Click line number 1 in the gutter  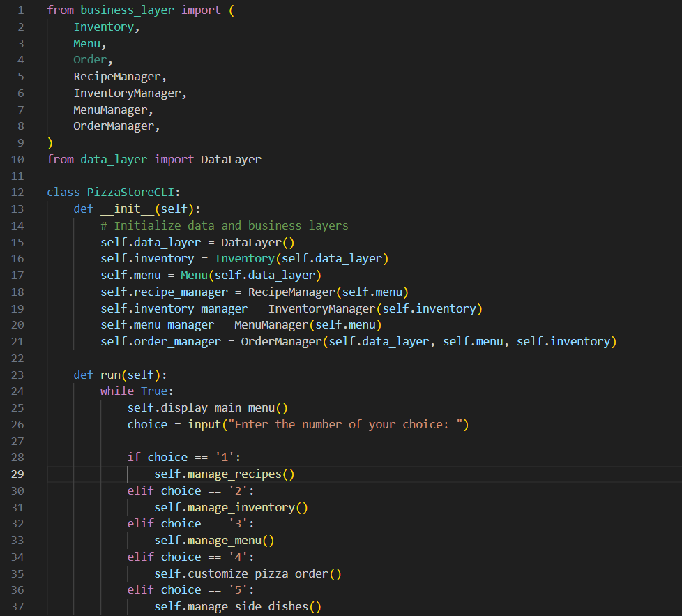tap(20, 10)
